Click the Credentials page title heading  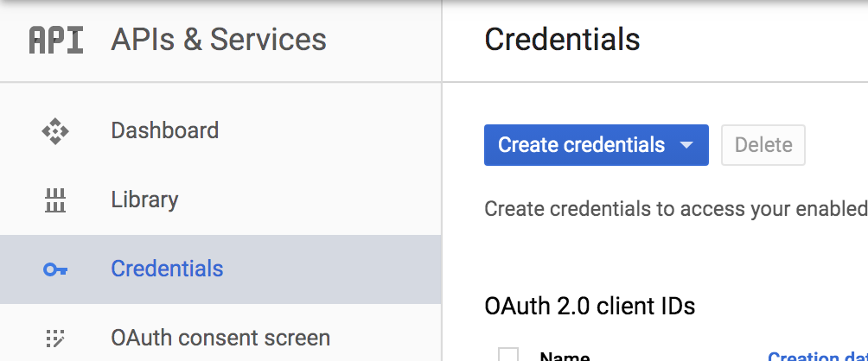click(562, 40)
